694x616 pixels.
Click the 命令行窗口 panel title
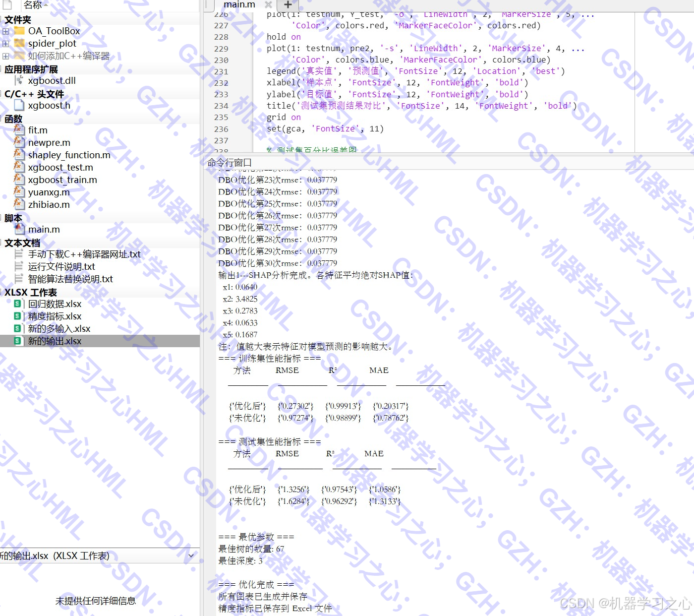click(230, 163)
